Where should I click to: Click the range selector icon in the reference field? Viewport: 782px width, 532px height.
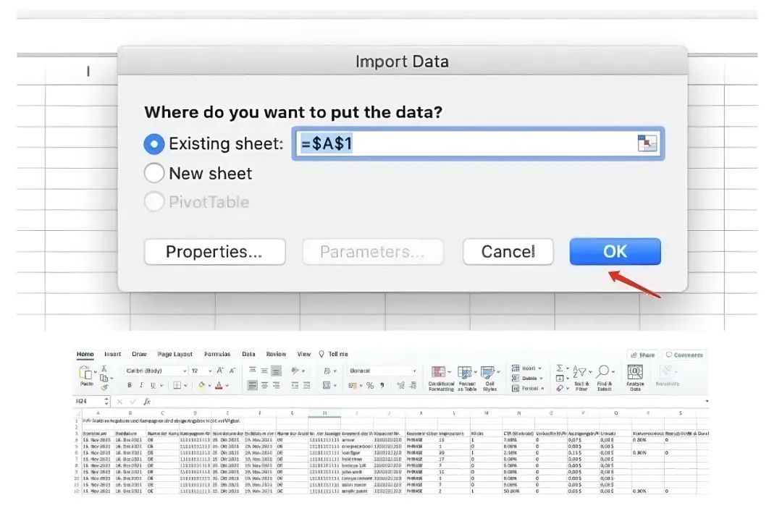pos(646,143)
